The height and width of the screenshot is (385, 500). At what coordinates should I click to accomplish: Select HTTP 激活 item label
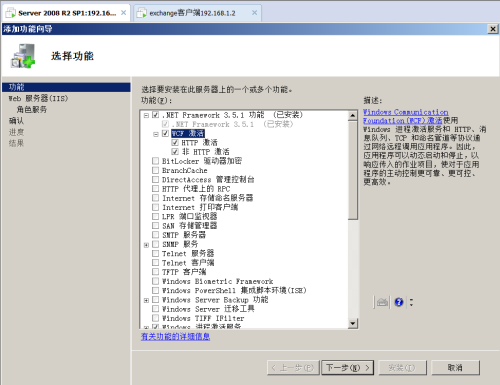coord(199,143)
